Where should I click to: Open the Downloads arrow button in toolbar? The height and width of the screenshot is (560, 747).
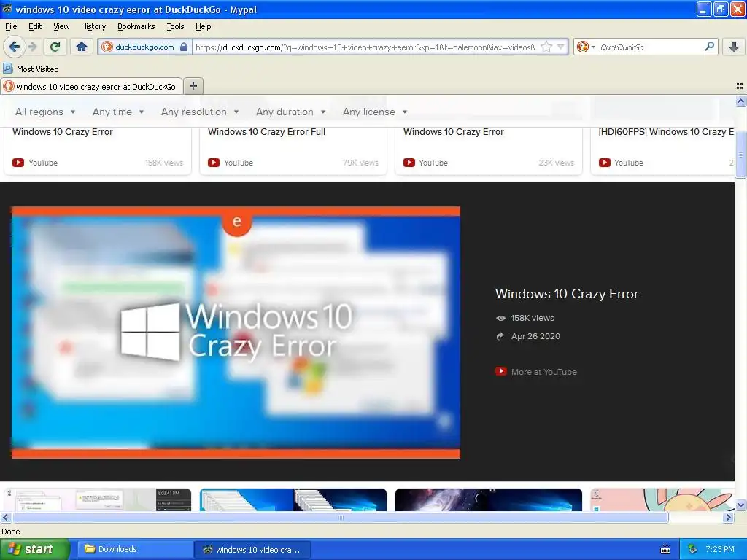[x=734, y=47]
